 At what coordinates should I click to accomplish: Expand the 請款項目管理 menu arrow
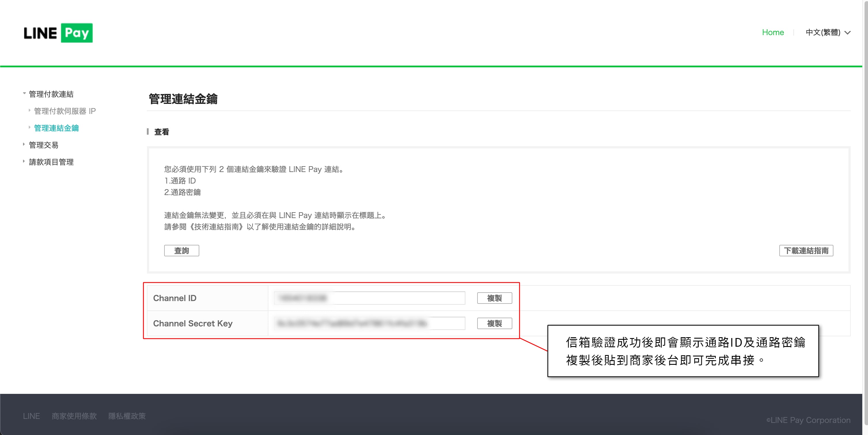pyautogui.click(x=24, y=162)
